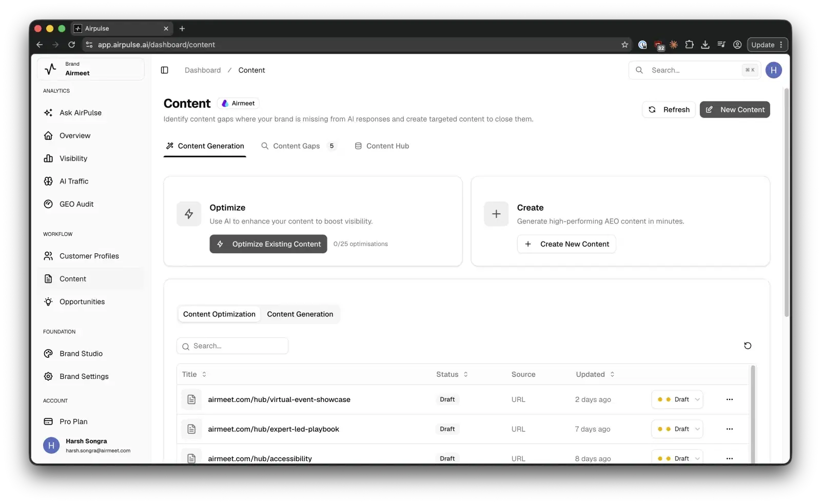Go back in browser history

(x=40, y=45)
